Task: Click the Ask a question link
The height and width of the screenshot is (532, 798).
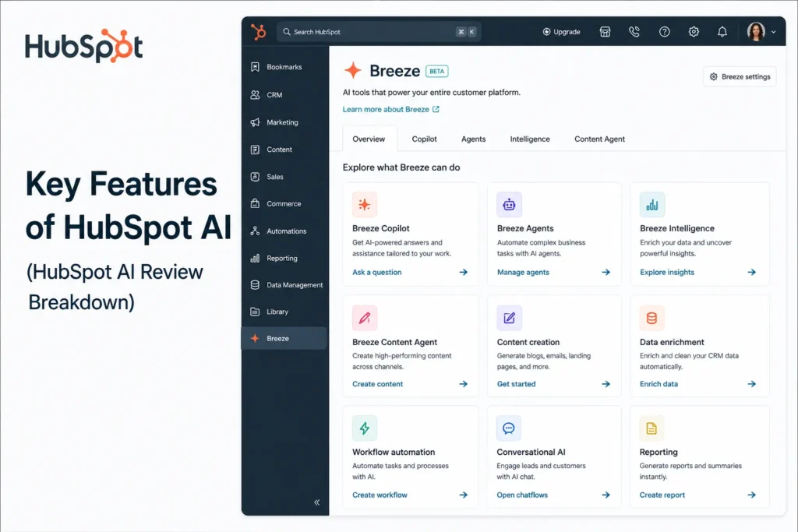Action: pyautogui.click(x=376, y=272)
